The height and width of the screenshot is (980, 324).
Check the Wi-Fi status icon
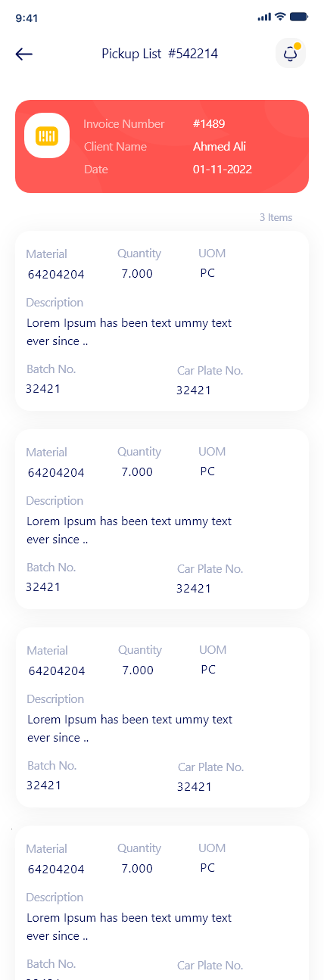tap(280, 17)
